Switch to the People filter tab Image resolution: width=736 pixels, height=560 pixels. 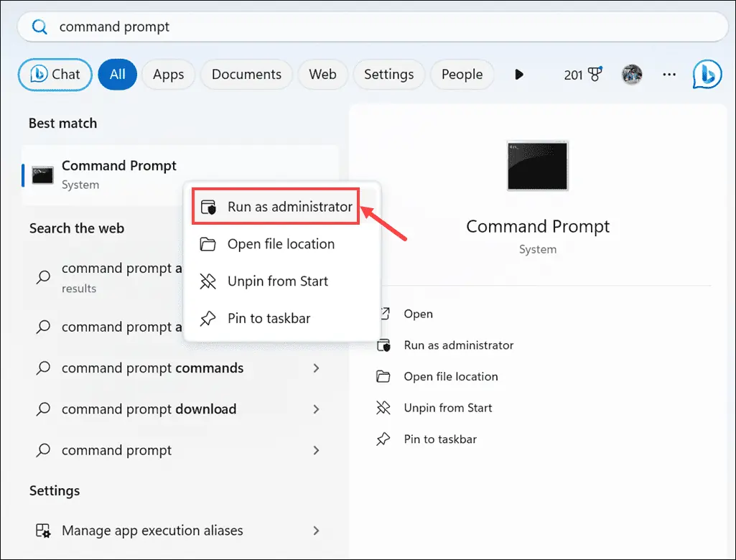[x=462, y=74]
